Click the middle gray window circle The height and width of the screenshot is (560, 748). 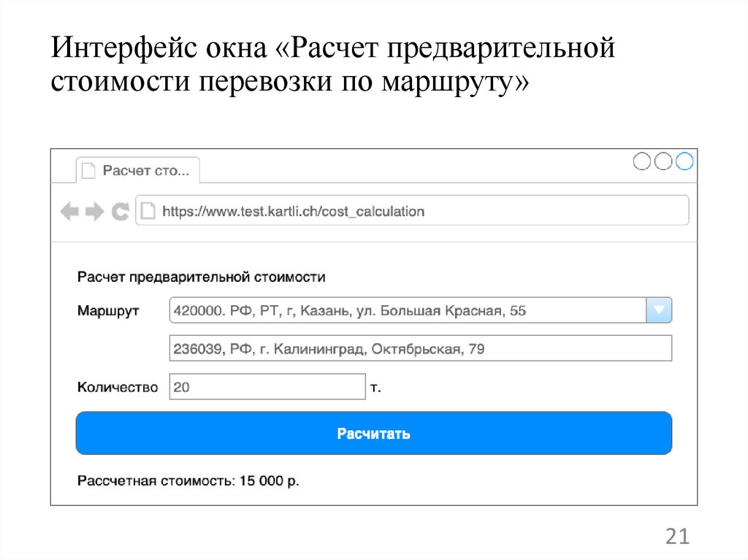(664, 162)
